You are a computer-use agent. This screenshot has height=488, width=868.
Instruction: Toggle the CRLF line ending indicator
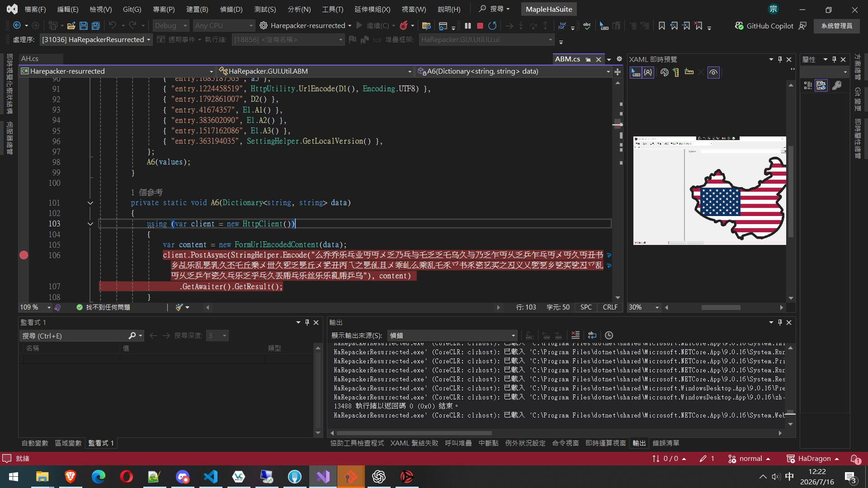pyautogui.click(x=610, y=307)
